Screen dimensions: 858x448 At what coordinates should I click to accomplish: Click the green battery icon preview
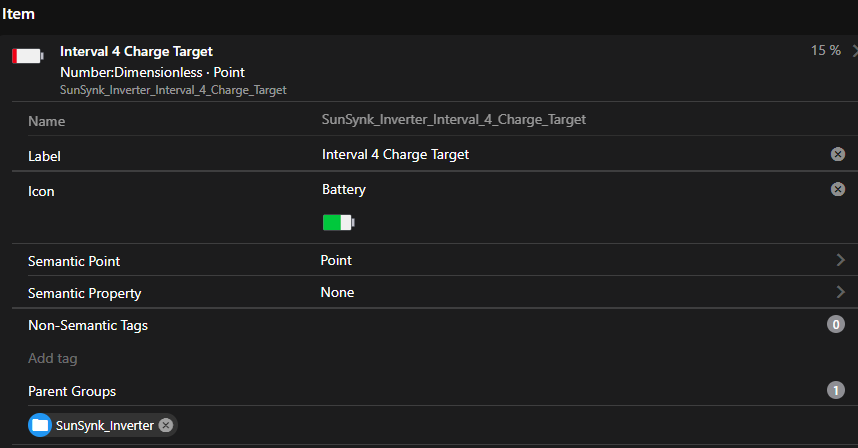click(338, 222)
